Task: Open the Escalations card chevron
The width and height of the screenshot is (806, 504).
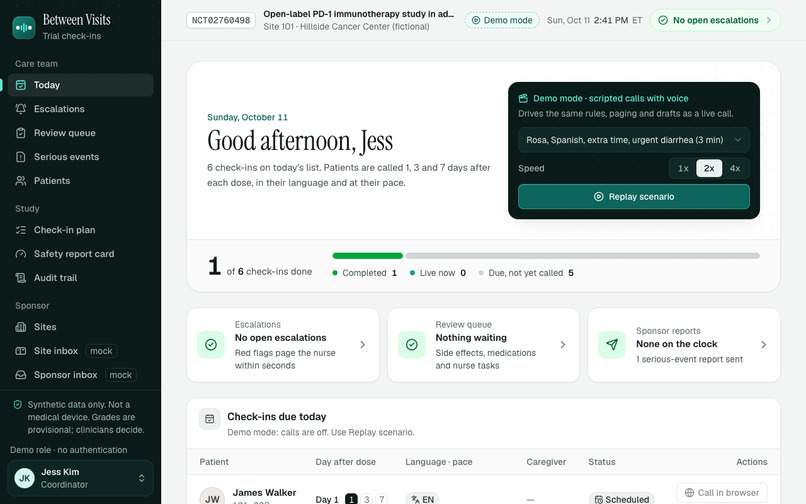Action: point(362,345)
